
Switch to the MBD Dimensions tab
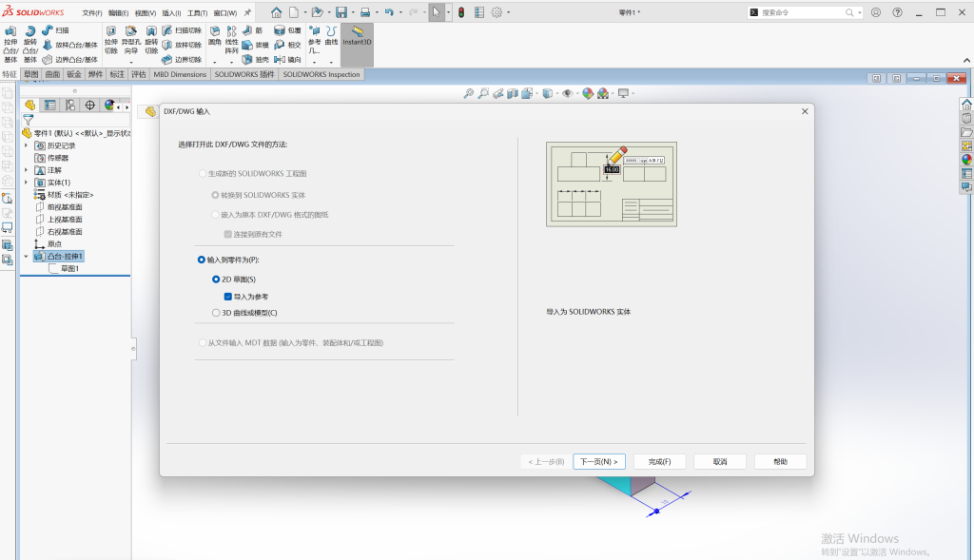coord(180,74)
